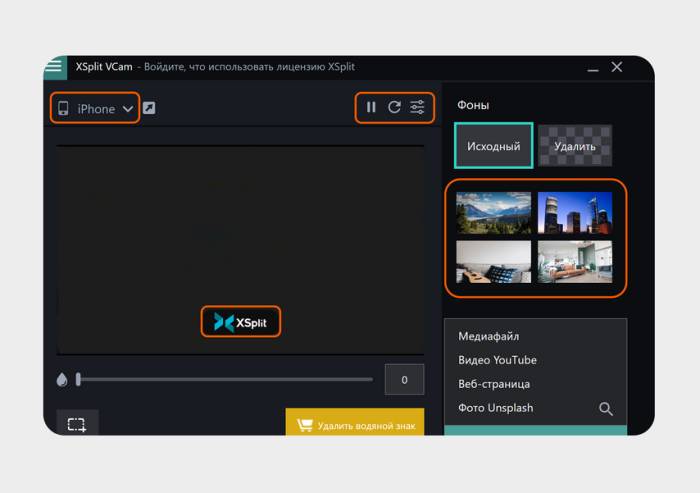
Task: Click the blur intensity slider
Action: pos(225,379)
